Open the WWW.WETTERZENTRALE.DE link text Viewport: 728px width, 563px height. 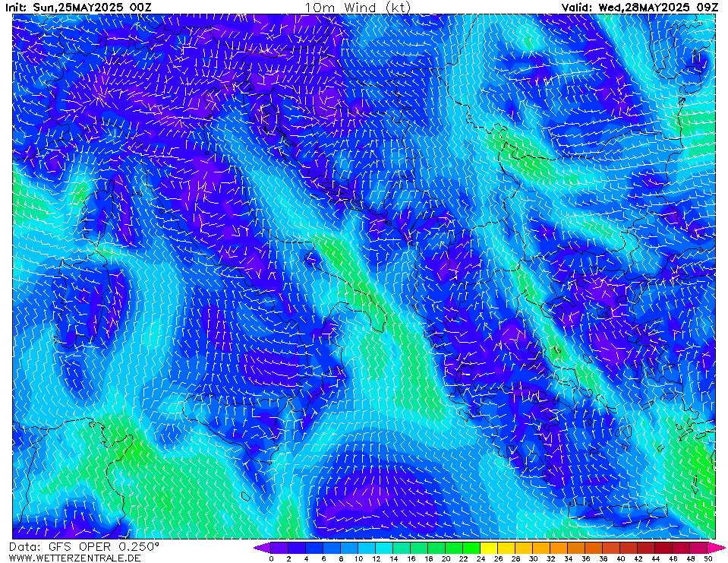click(74, 558)
